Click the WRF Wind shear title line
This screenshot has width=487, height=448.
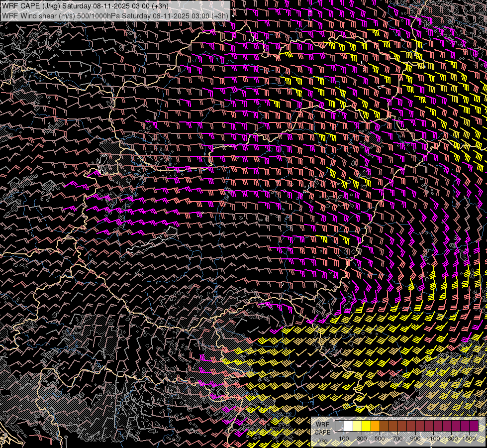pos(115,15)
